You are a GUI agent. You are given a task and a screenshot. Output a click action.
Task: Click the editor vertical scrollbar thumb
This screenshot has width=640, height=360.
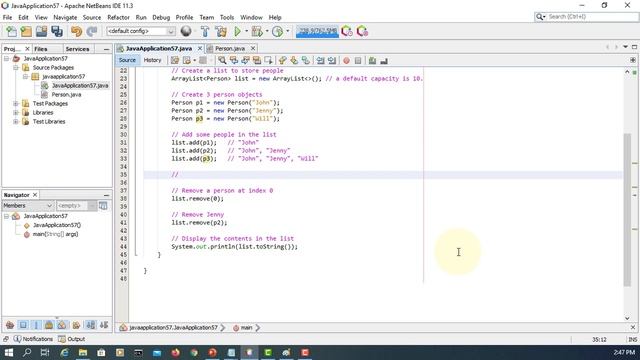tap(627, 210)
